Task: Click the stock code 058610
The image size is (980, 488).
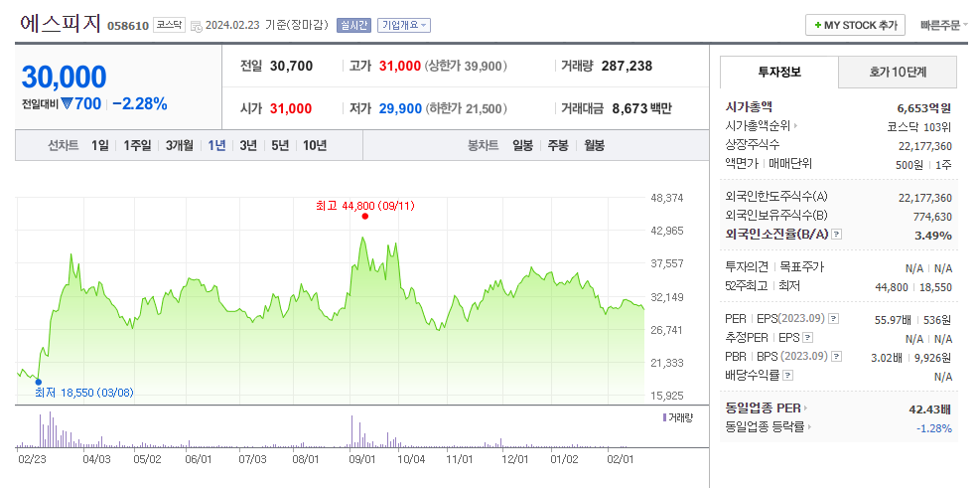Action: pos(128,26)
